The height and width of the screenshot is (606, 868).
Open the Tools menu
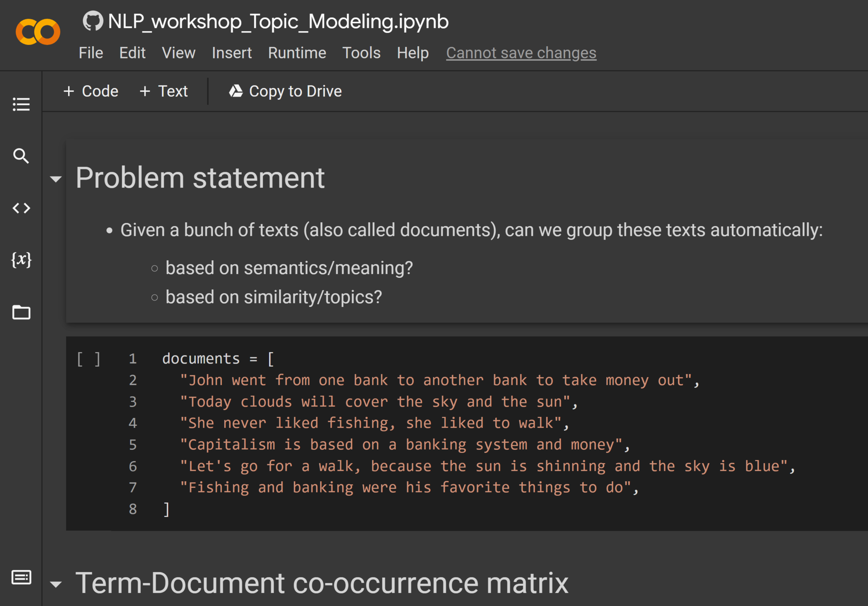(x=361, y=53)
